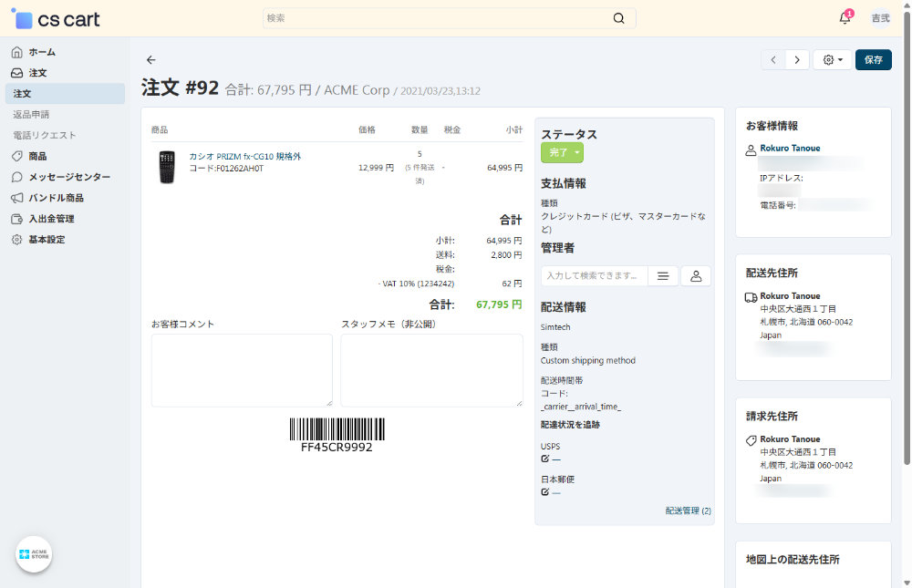The height and width of the screenshot is (588, 912).
Task: Click the person icon beside manager field
Action: 696,275
